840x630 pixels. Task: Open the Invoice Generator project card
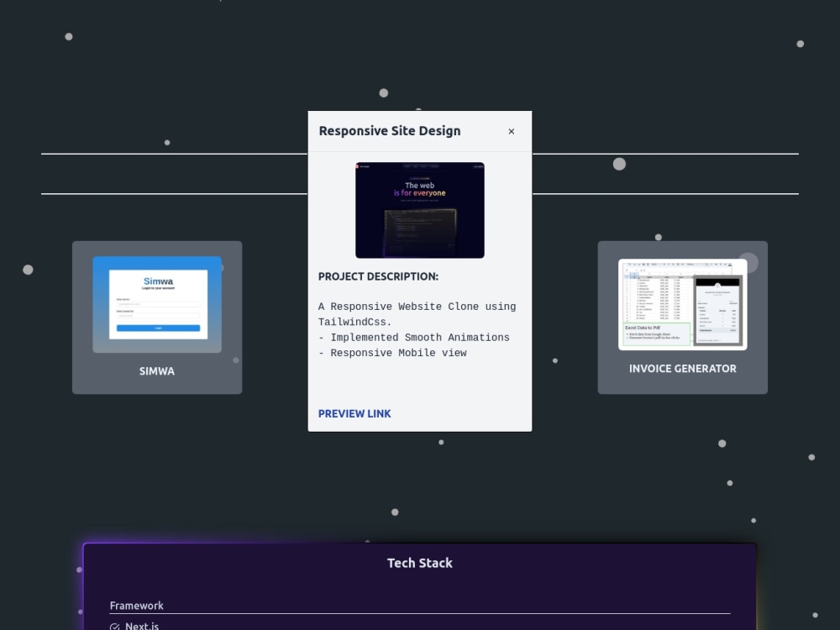pyautogui.click(x=682, y=317)
